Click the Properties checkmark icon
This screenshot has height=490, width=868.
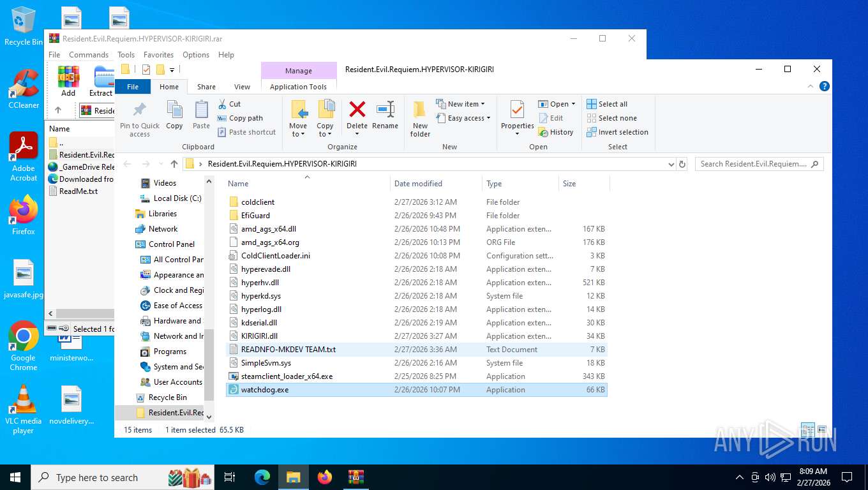[517, 110]
